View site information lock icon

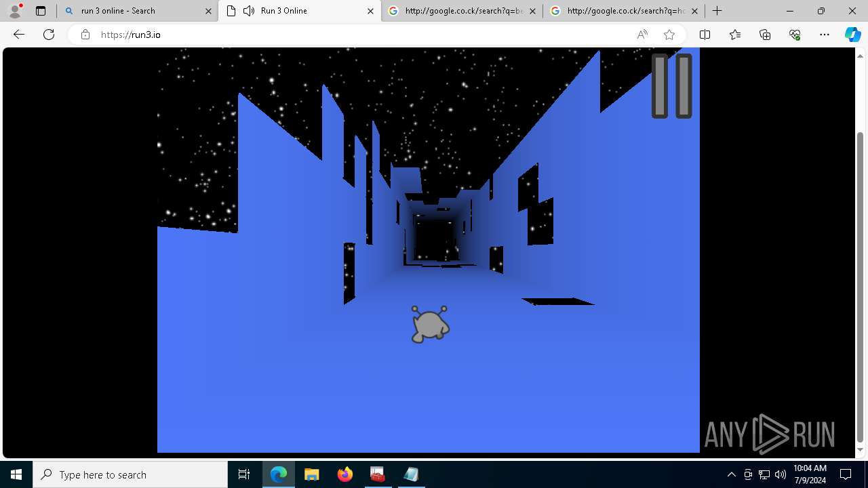pos(85,35)
